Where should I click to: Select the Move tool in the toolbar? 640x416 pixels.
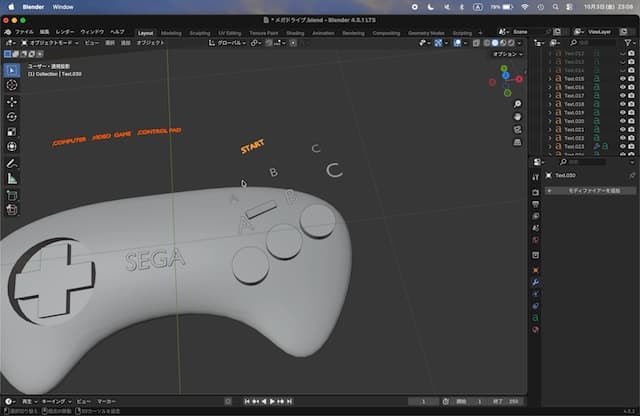12,101
